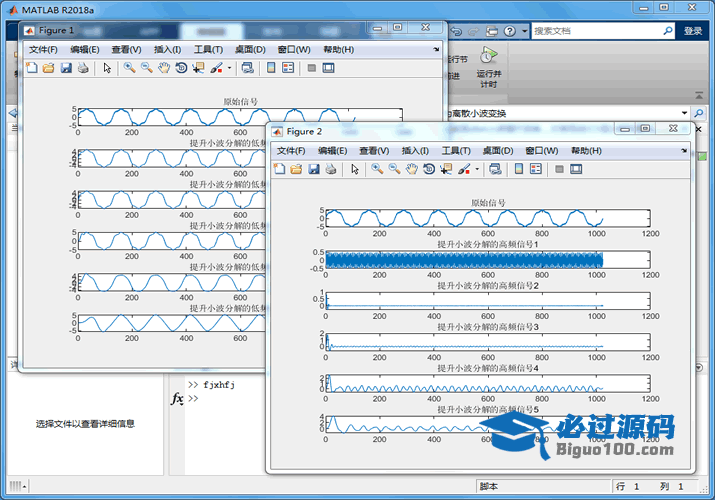The width and height of the screenshot is (715, 500).
Task: Click command window prompt after fx
Action: [x=193, y=398]
